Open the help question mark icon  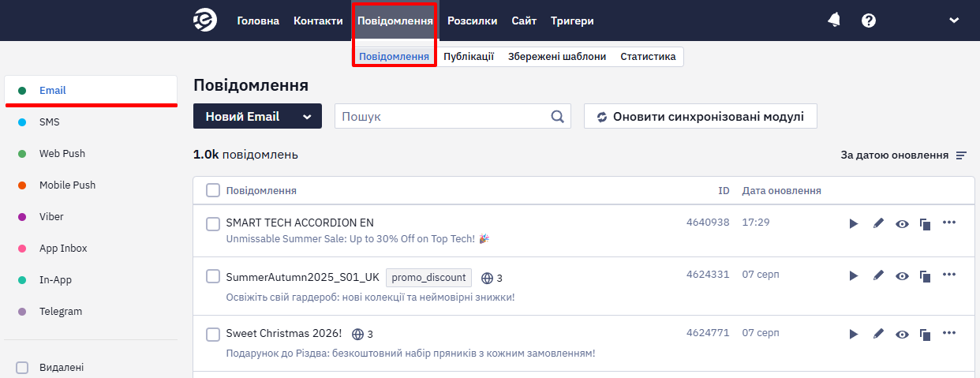[869, 21]
